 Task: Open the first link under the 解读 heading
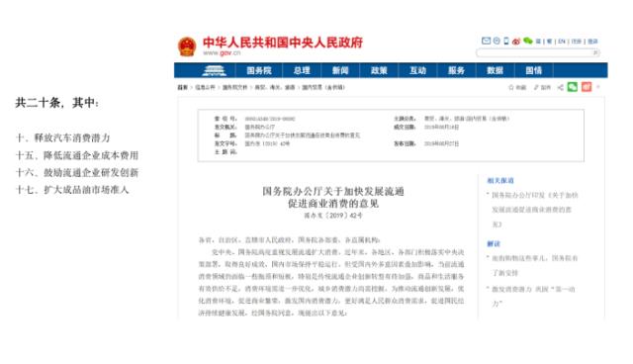(x=534, y=265)
